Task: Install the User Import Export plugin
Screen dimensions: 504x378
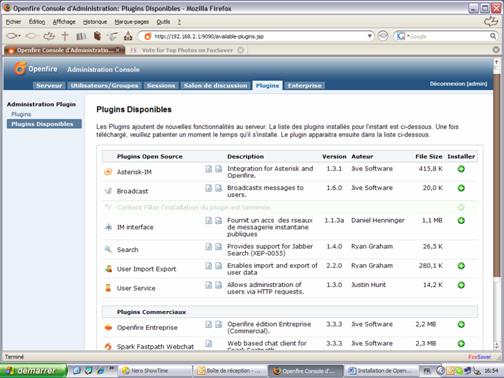Action: (x=461, y=266)
